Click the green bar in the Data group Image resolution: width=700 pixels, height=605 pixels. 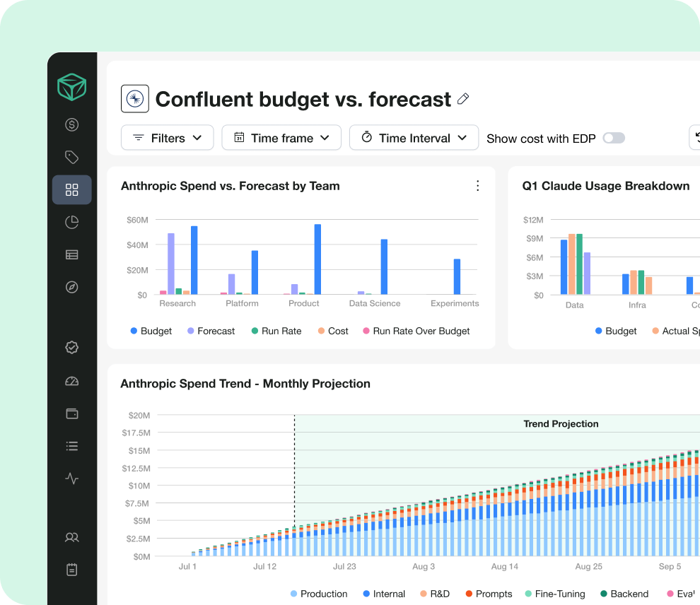point(580,264)
